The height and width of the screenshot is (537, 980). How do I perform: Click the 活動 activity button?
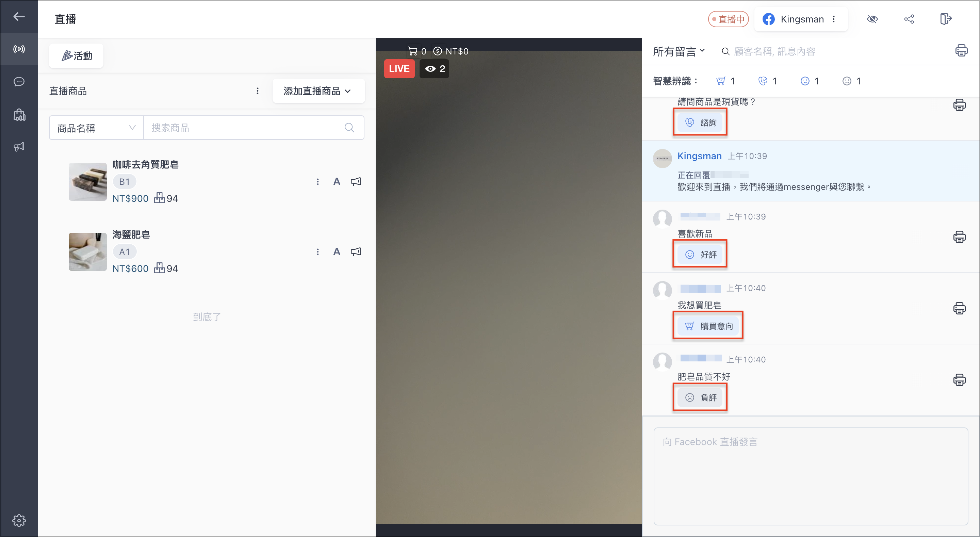coord(77,55)
